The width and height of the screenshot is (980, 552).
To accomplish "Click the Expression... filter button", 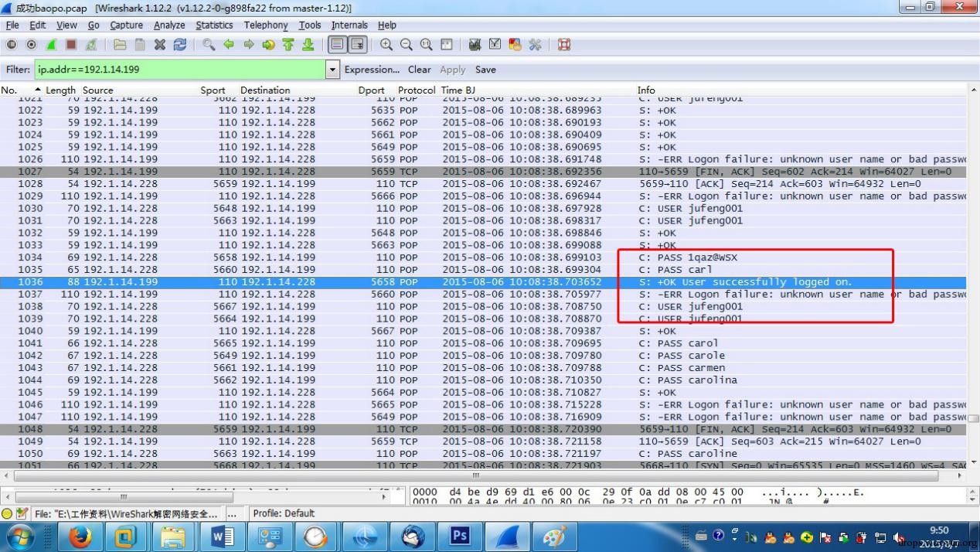I will [x=372, y=70].
